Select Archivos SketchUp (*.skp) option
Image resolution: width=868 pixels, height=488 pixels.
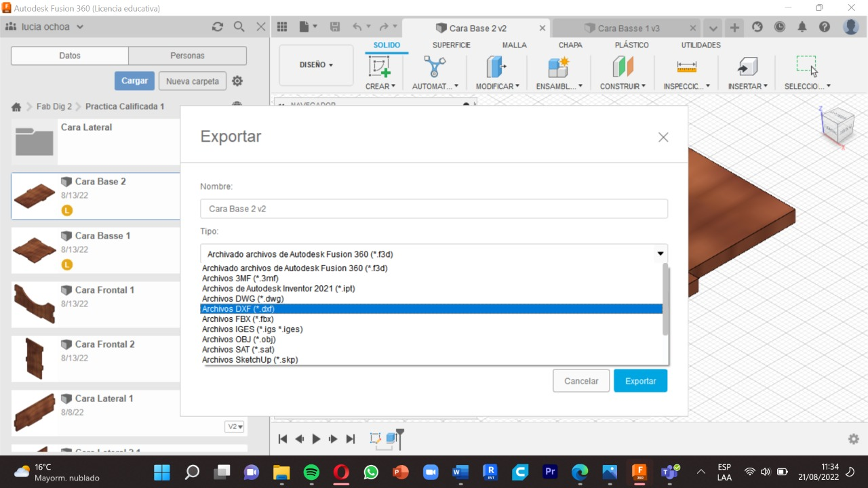(x=431, y=360)
